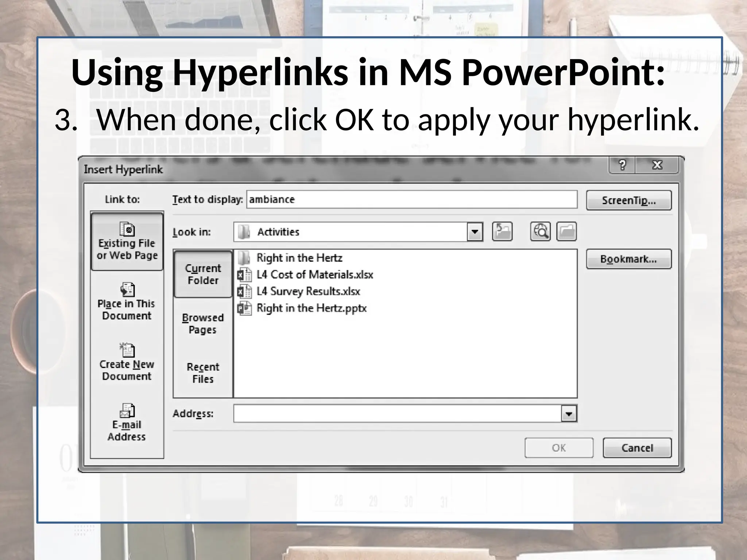Click the Look in: label
This screenshot has width=747, height=560.
(191, 232)
